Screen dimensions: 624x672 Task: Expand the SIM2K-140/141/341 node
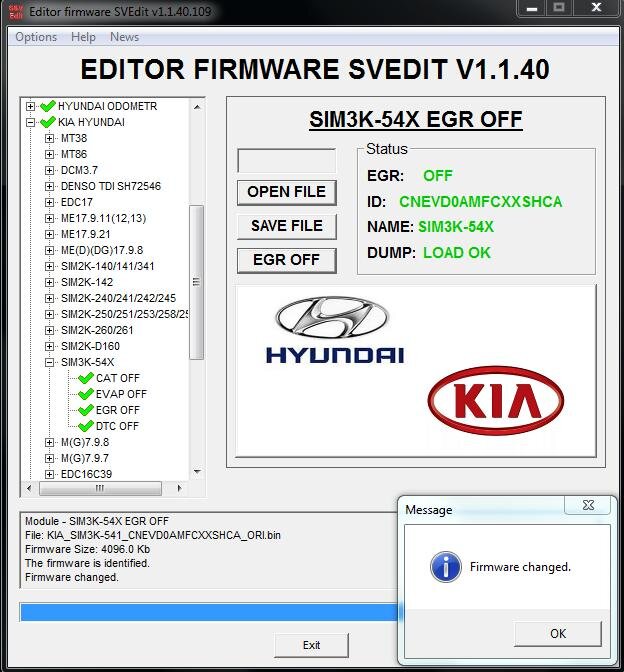[x=49, y=266]
